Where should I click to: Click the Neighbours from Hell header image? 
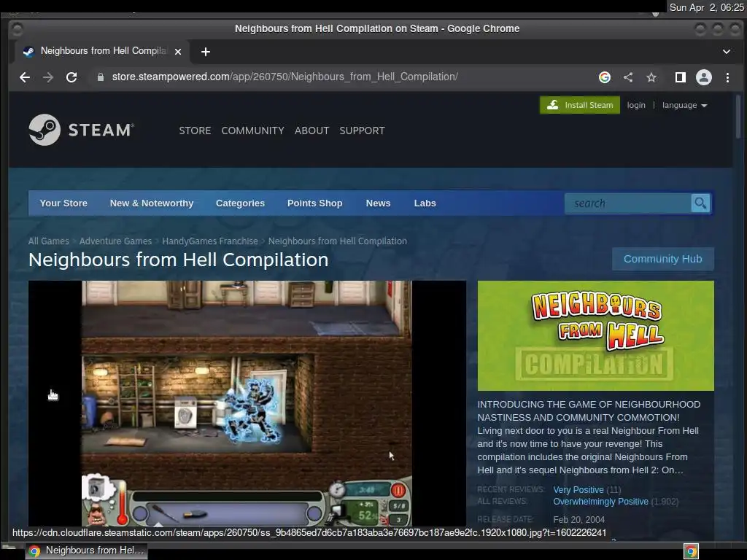click(x=595, y=335)
